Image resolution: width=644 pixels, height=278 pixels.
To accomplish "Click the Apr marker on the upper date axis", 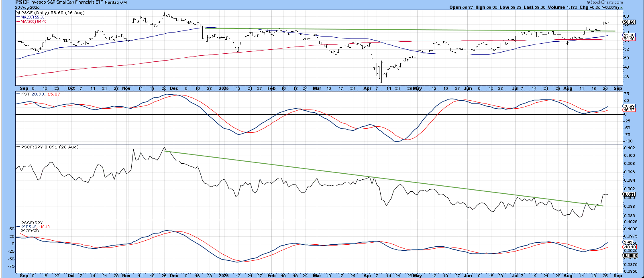I will (367, 88).
